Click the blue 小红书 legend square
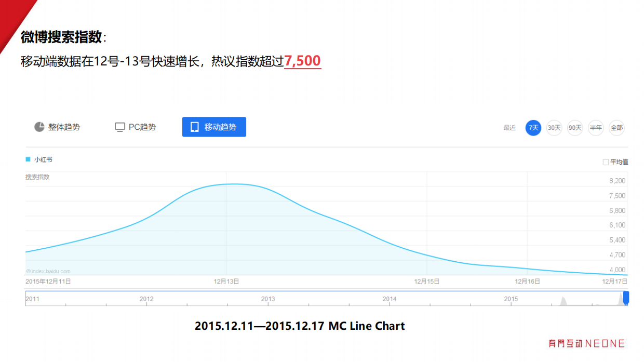 click(28, 159)
